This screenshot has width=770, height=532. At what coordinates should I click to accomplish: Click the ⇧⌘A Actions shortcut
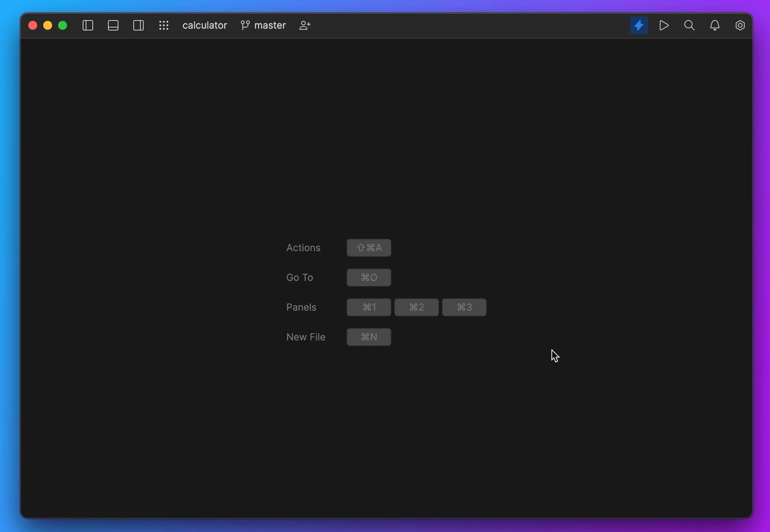(x=369, y=248)
